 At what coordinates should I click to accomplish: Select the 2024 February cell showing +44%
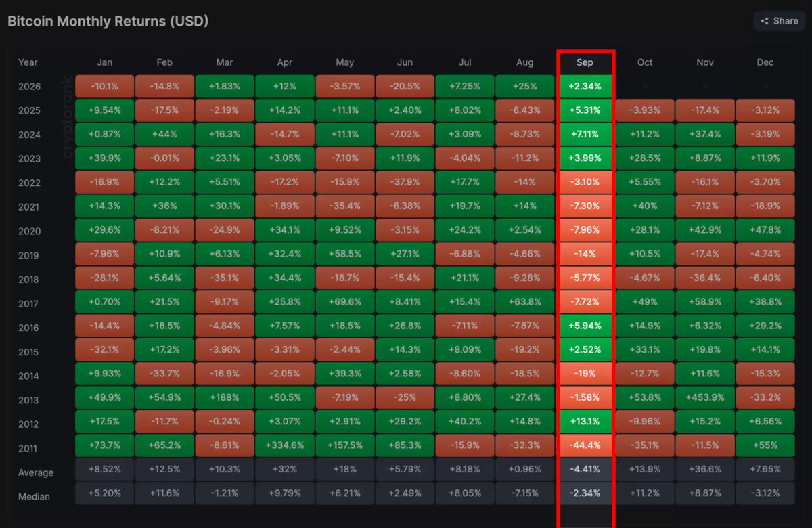coord(164,135)
